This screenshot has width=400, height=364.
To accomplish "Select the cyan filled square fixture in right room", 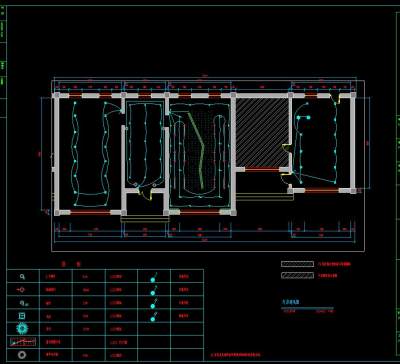I will click(x=308, y=117).
